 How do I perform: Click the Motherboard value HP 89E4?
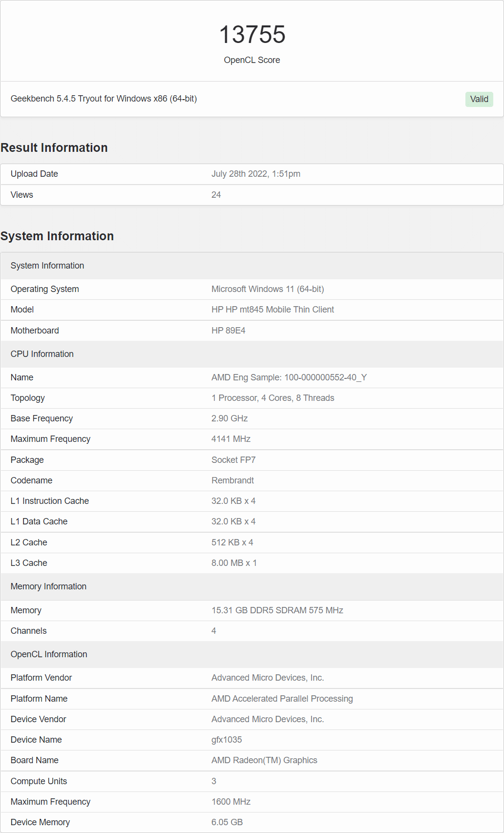pyautogui.click(x=228, y=331)
